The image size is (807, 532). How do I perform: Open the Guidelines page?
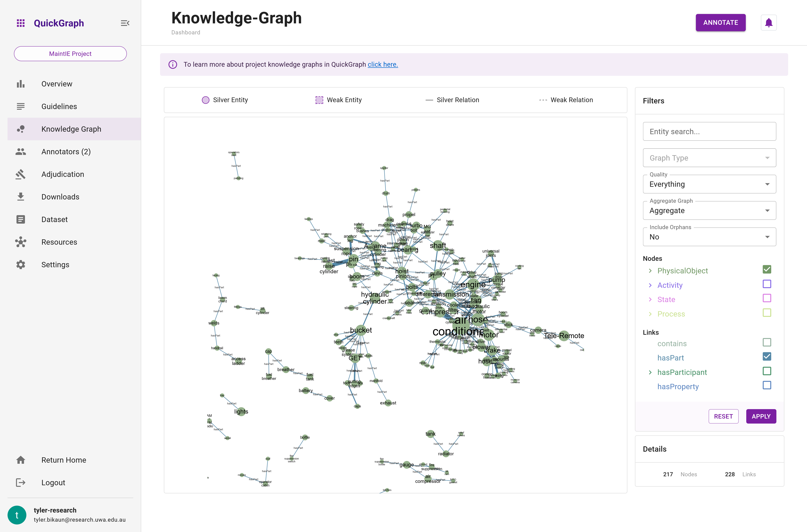click(59, 106)
